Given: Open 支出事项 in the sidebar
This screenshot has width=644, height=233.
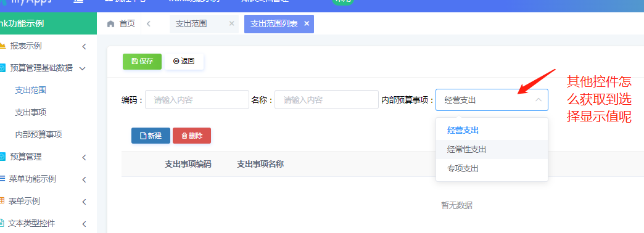Looking at the screenshot, I should pos(30,112).
